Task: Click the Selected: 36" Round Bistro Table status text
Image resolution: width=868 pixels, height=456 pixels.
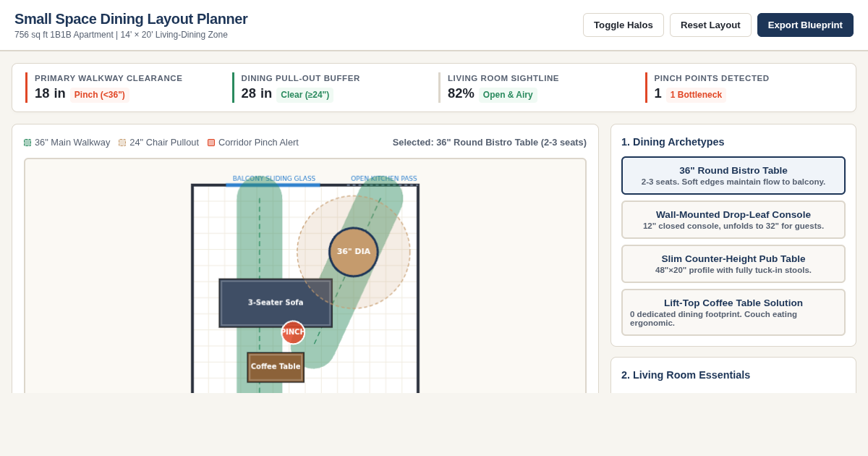Action: pos(490,143)
